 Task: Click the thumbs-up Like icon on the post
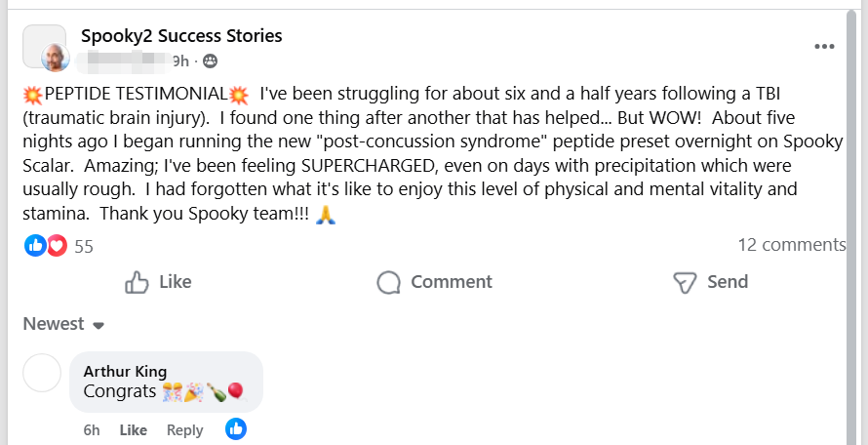tap(137, 283)
